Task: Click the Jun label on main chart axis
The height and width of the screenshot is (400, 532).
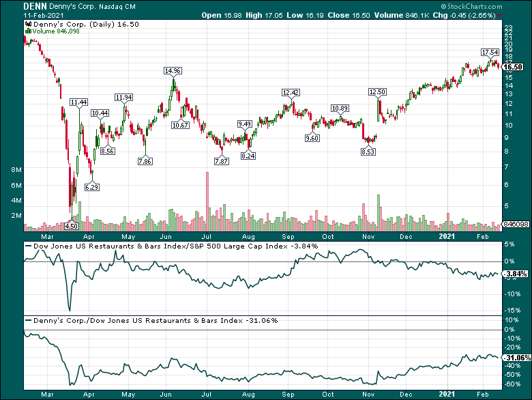Action: coord(166,236)
